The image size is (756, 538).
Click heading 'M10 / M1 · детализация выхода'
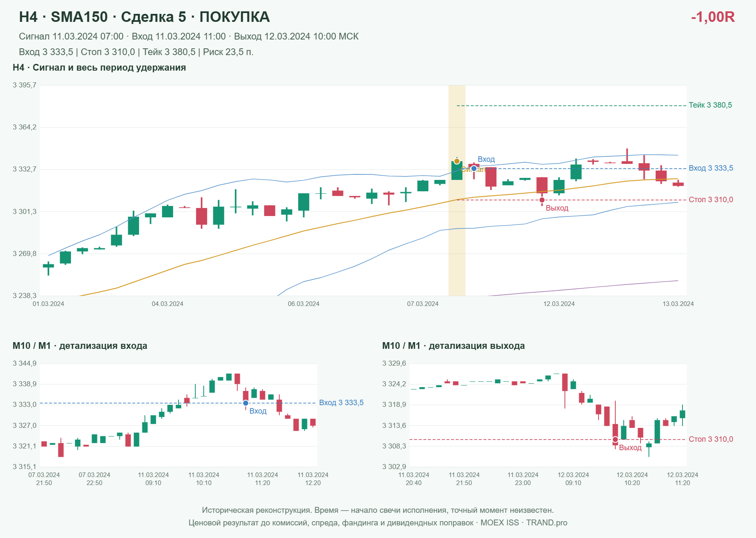(x=454, y=346)
